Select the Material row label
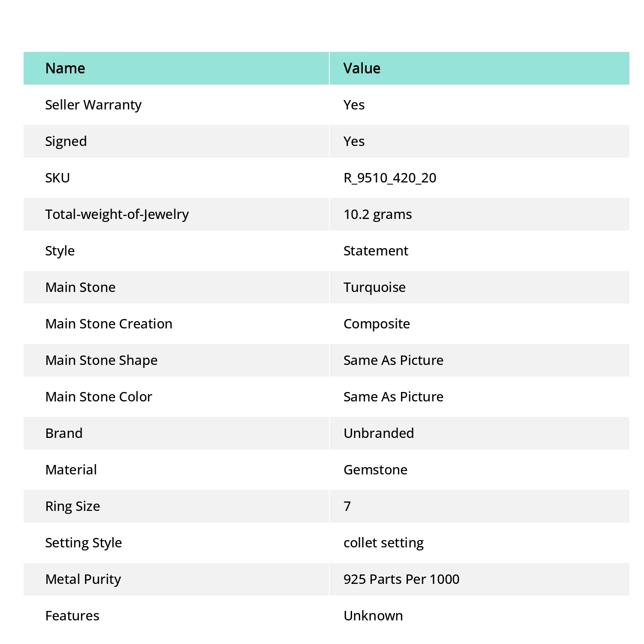 click(71, 470)
